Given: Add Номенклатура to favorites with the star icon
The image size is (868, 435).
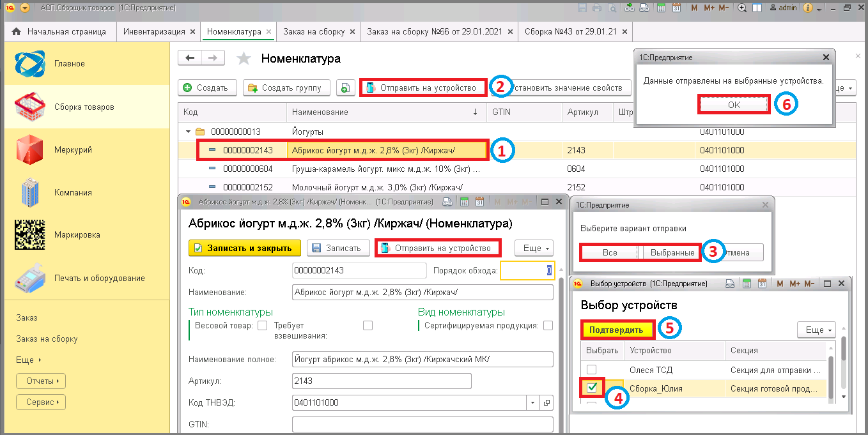Looking at the screenshot, I should tap(244, 59).
